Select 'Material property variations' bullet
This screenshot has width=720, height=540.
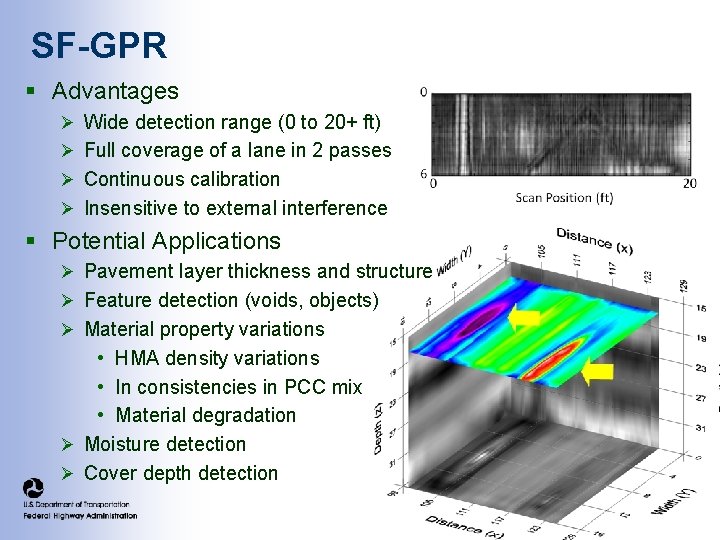(204, 329)
